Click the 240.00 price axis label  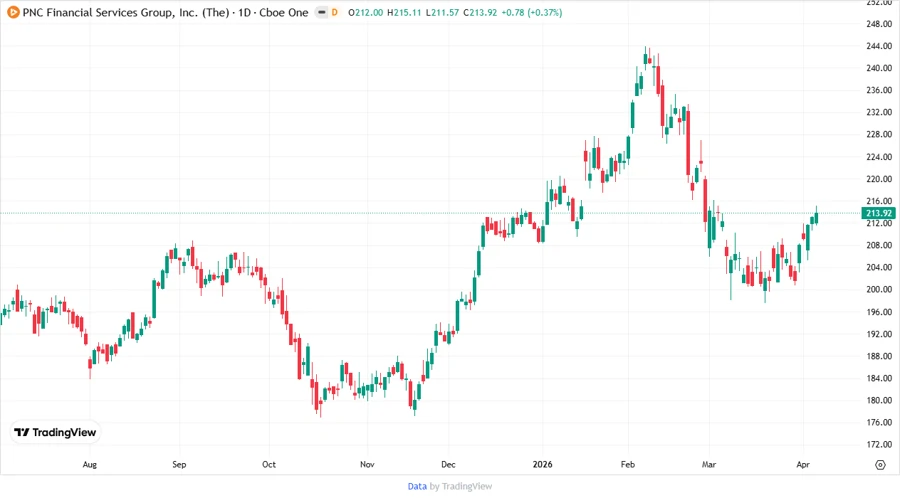[879, 68]
